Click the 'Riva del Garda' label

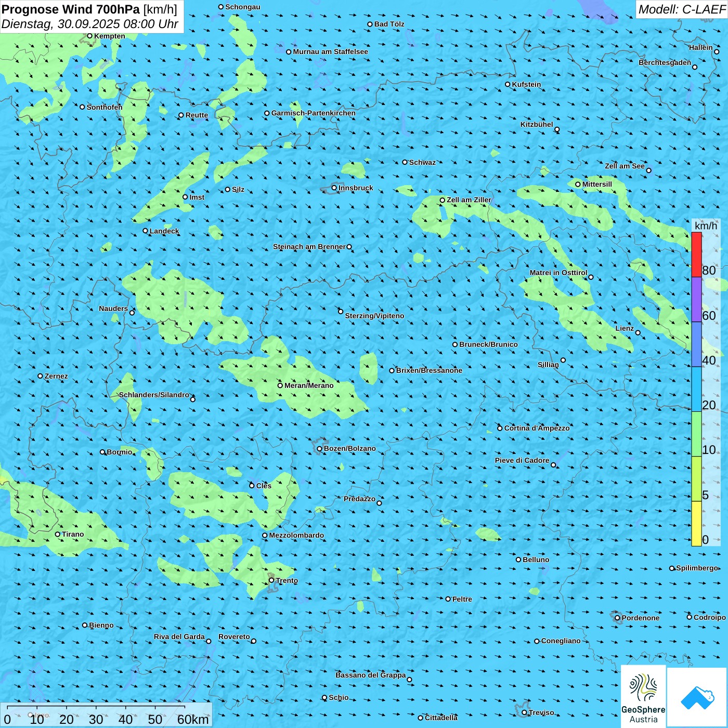[179, 636]
